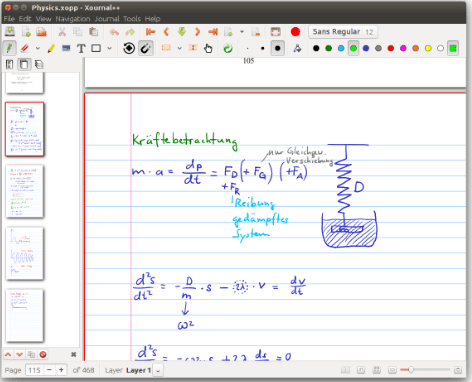472x382 pixels.
Task: Pick the light blue pen color
Action: click(x=341, y=49)
